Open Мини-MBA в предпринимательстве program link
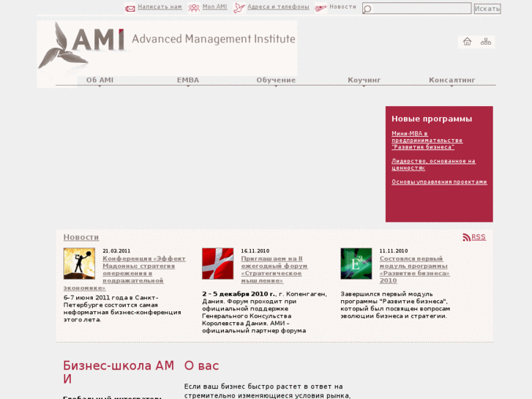The width and height of the screenshot is (532, 399). (x=427, y=141)
